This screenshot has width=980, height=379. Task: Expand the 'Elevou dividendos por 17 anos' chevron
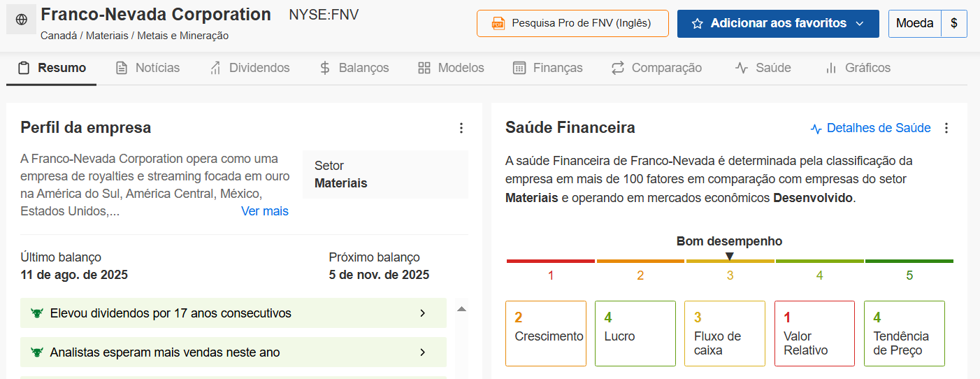422,313
